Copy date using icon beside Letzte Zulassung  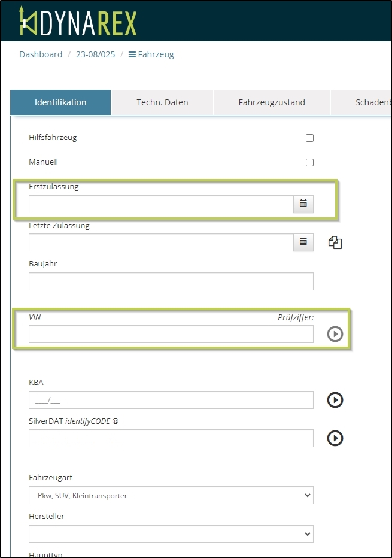coord(335,242)
